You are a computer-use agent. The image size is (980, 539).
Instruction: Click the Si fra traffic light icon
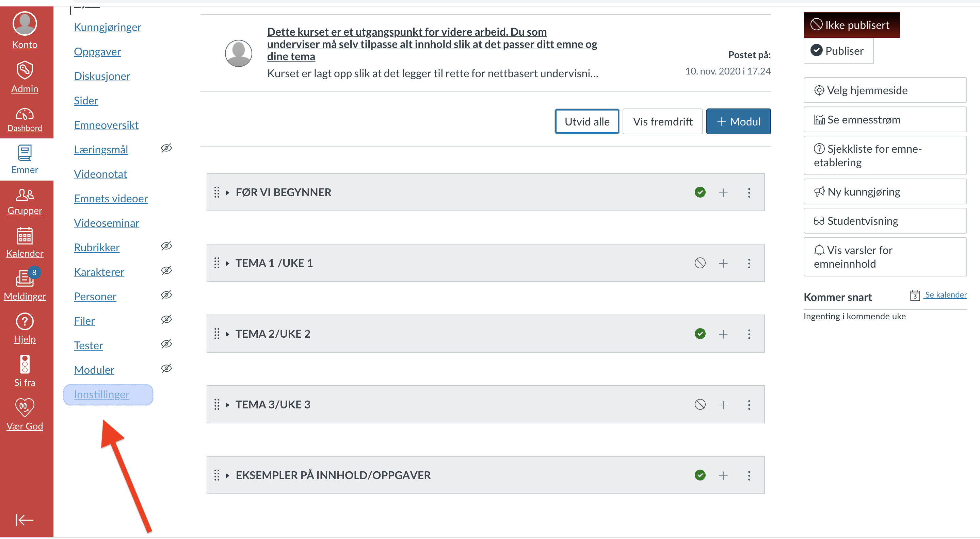coord(25,365)
